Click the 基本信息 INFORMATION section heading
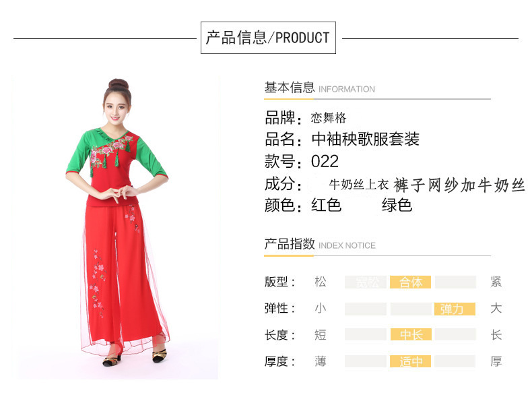Image resolution: width=532 pixels, height=399 pixels. point(320,88)
